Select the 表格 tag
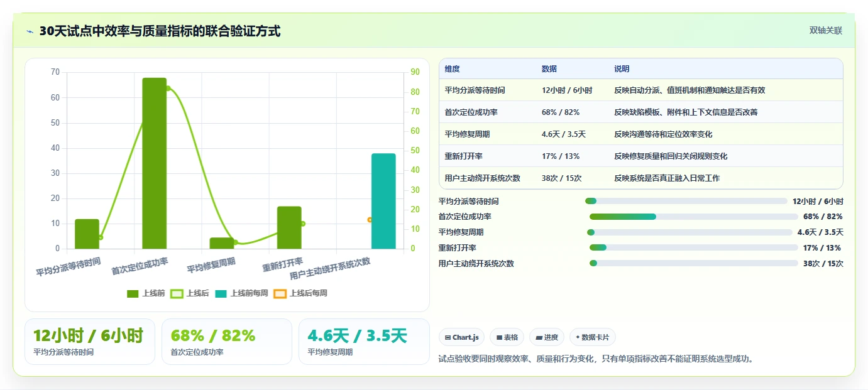Viewport: 868px width, 390px height. (507, 337)
